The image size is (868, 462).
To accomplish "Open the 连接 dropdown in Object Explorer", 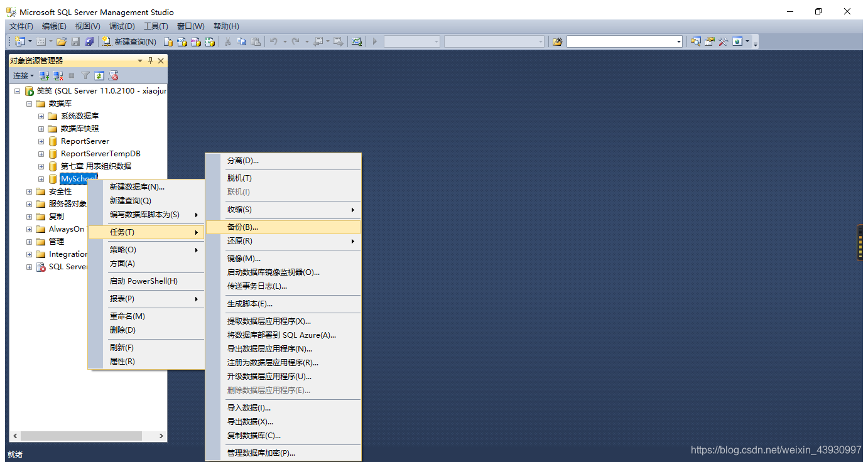I will (x=23, y=75).
